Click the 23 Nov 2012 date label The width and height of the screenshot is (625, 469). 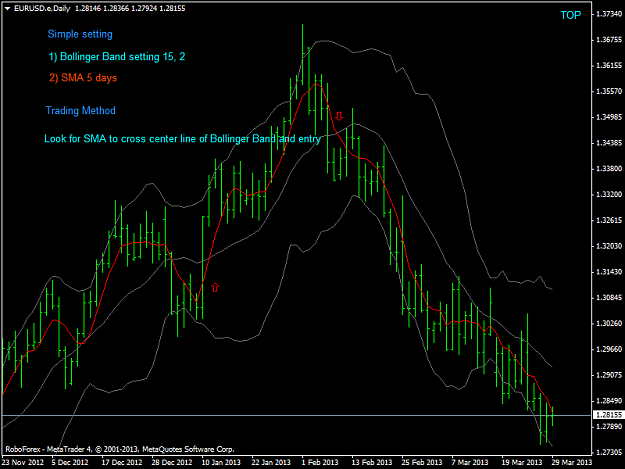coord(23,462)
